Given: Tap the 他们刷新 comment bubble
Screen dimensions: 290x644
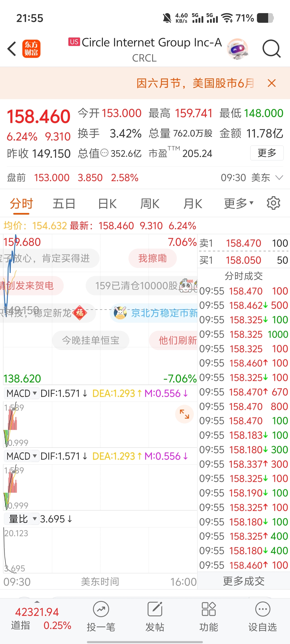Looking at the screenshot, I should 173,340.
